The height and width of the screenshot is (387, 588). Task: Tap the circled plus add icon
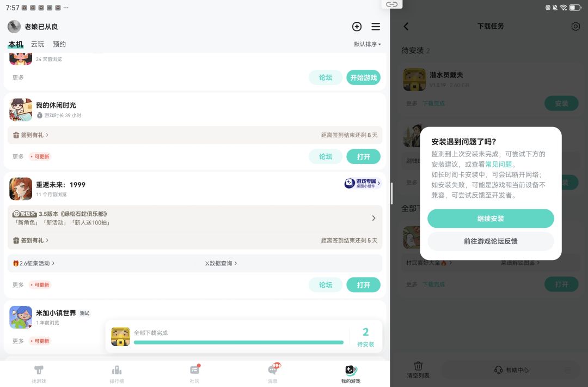357,26
